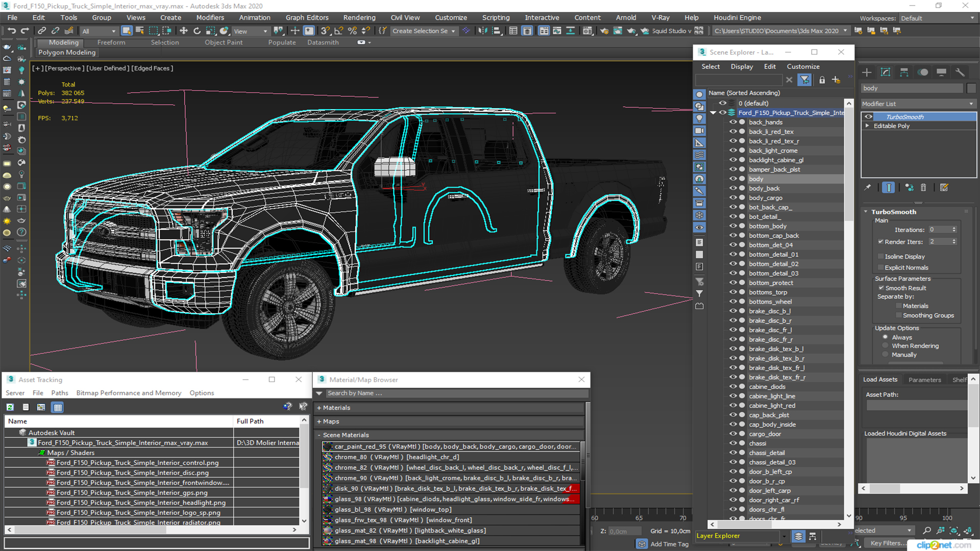
Task: Uncheck Smooth Result checkbox
Action: click(881, 288)
